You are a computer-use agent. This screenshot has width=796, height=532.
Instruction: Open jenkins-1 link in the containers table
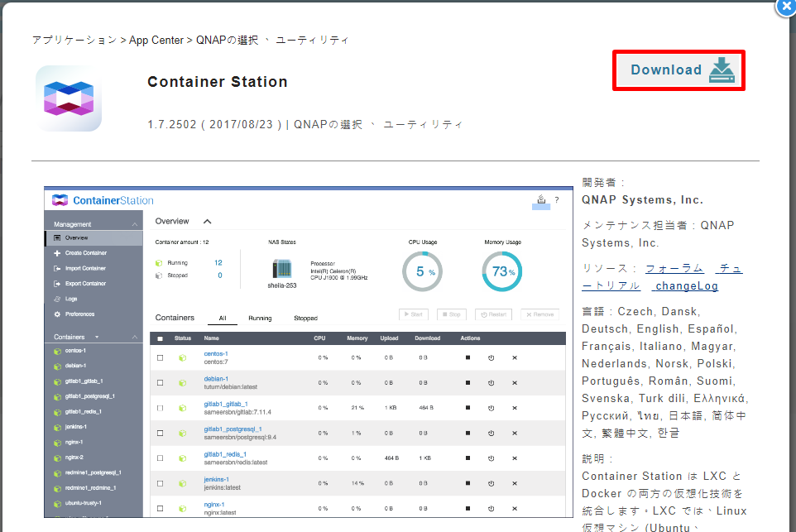pyautogui.click(x=217, y=480)
